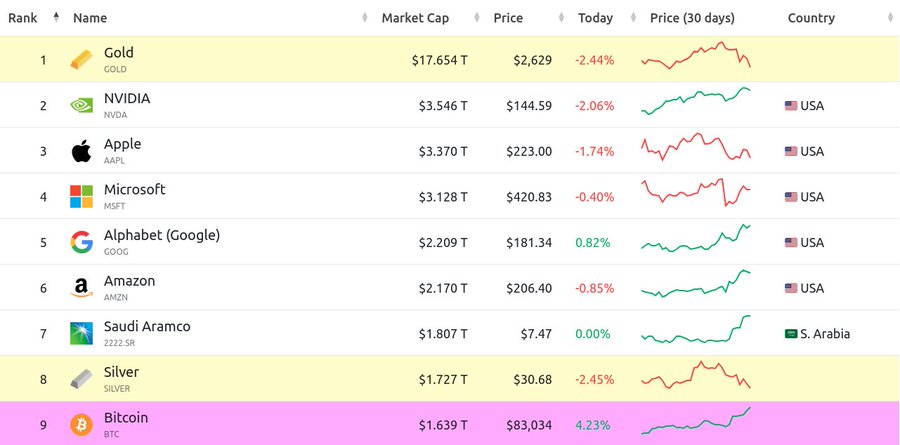Click the Microsoft logo icon
The width and height of the screenshot is (900, 445).
click(x=82, y=196)
